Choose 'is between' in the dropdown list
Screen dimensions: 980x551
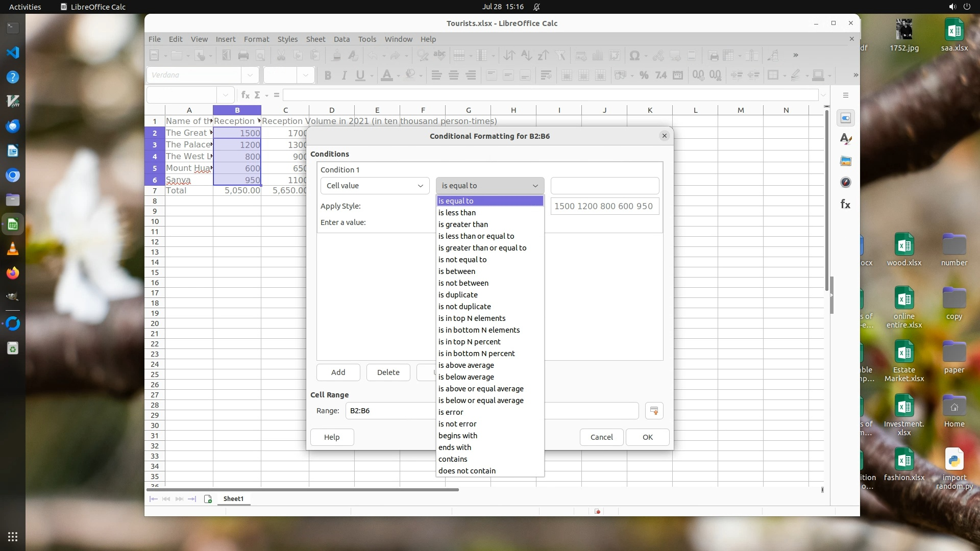[457, 271]
